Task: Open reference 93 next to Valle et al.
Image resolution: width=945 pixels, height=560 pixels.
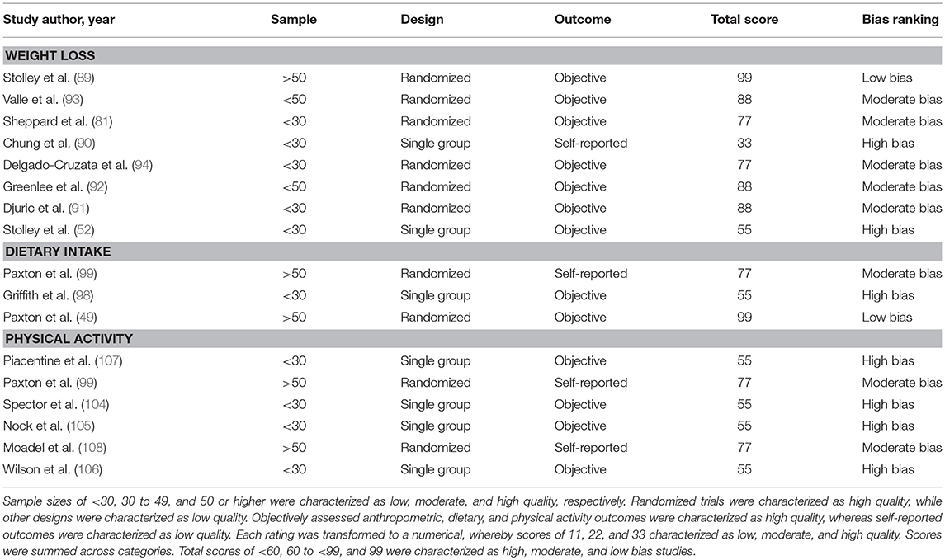Action: point(73,99)
